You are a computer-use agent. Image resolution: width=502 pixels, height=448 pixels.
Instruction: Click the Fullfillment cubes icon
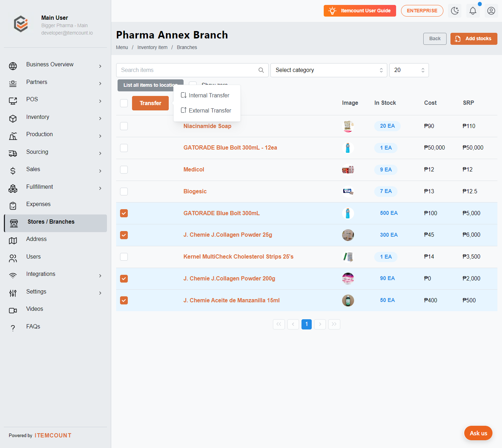coord(13,188)
